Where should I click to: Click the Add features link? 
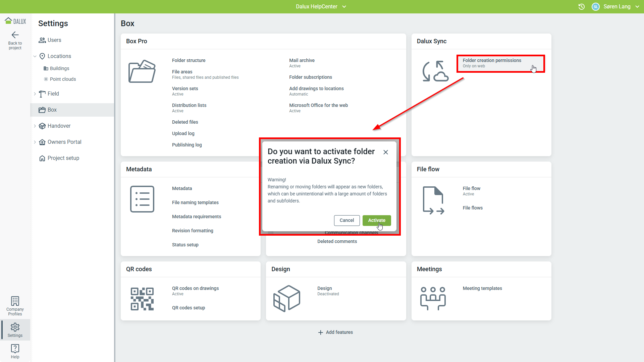click(x=335, y=332)
